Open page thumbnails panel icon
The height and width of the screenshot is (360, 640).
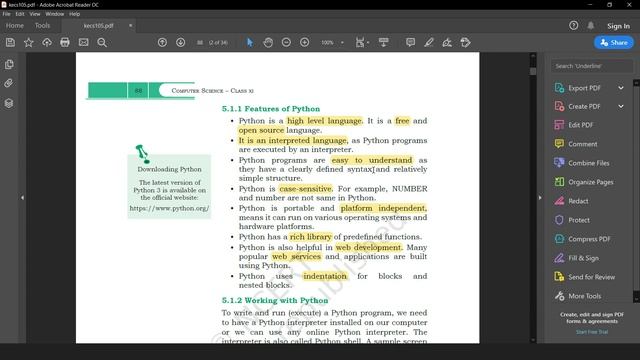coord(9,64)
